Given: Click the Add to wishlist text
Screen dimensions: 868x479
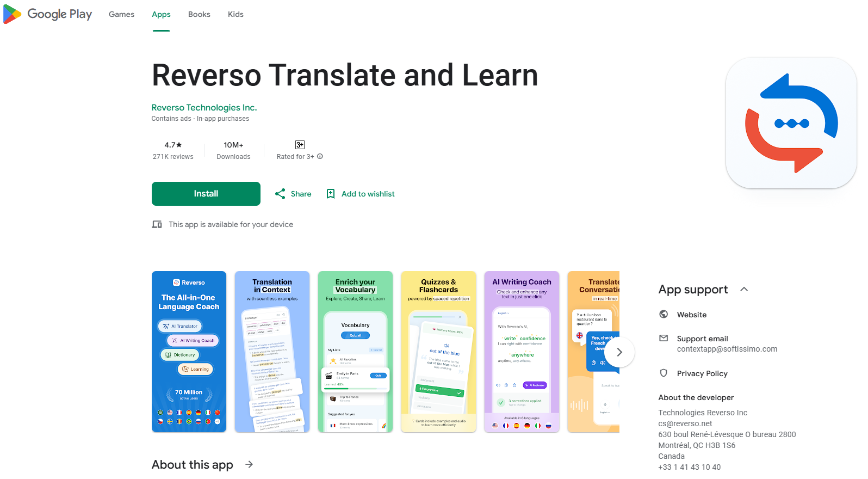Looking at the screenshot, I should (x=368, y=194).
